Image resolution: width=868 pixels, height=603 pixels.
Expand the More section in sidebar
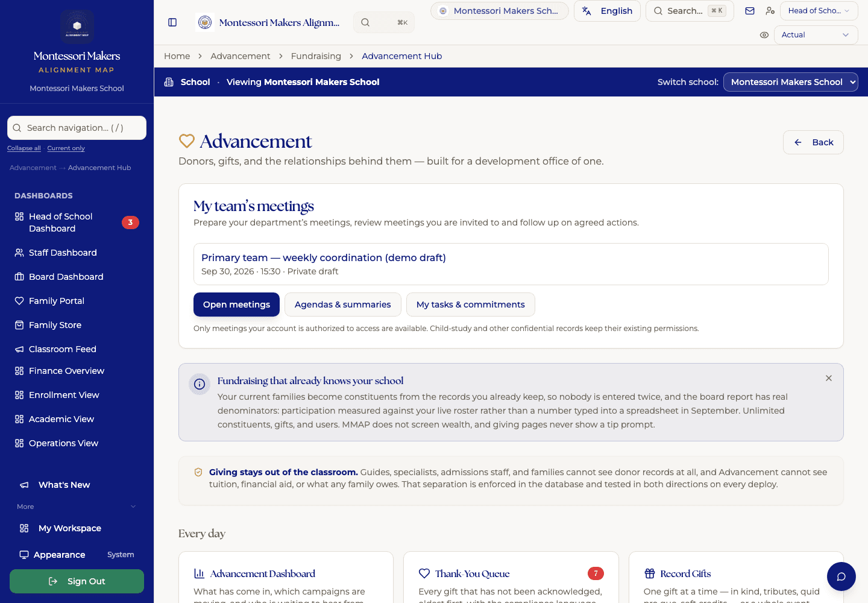77,507
